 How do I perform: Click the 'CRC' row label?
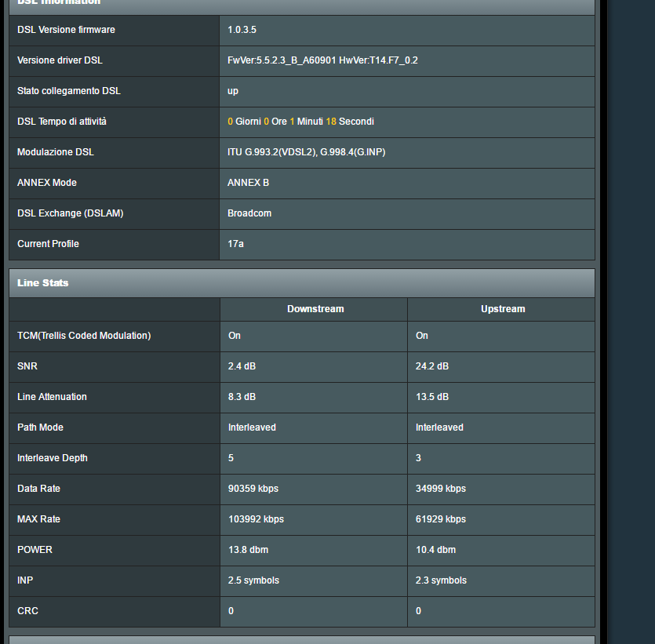[27, 611]
